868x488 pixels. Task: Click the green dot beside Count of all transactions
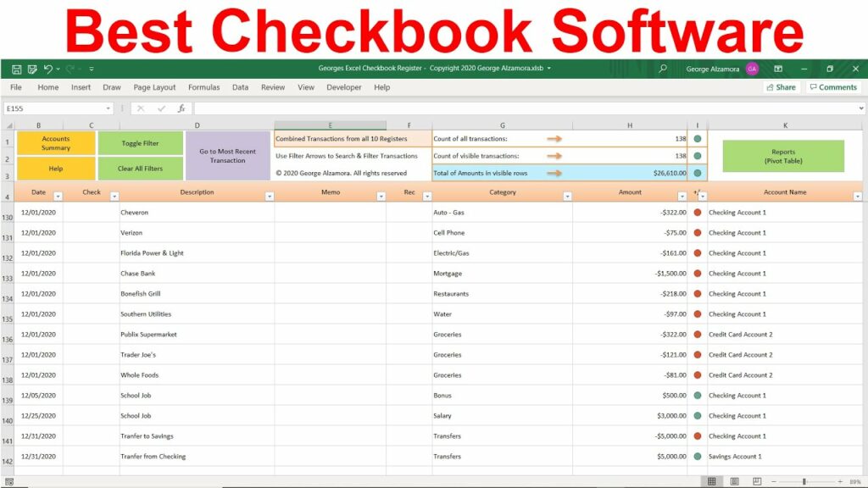coord(698,139)
